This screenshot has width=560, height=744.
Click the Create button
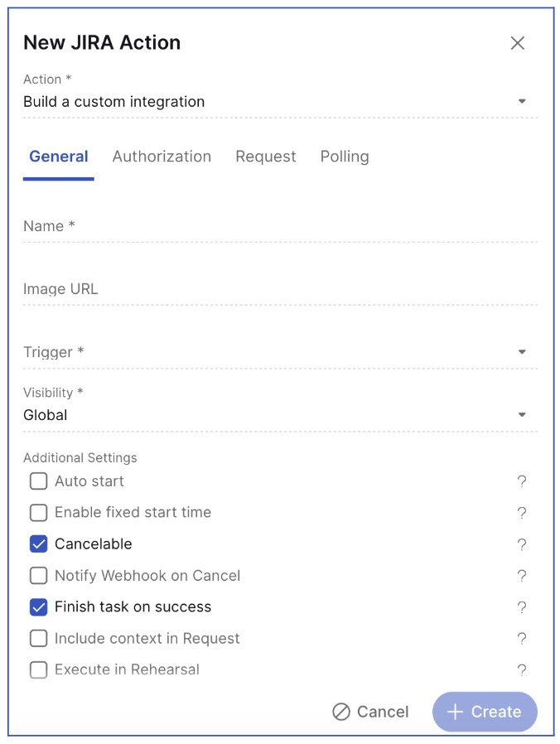(485, 712)
